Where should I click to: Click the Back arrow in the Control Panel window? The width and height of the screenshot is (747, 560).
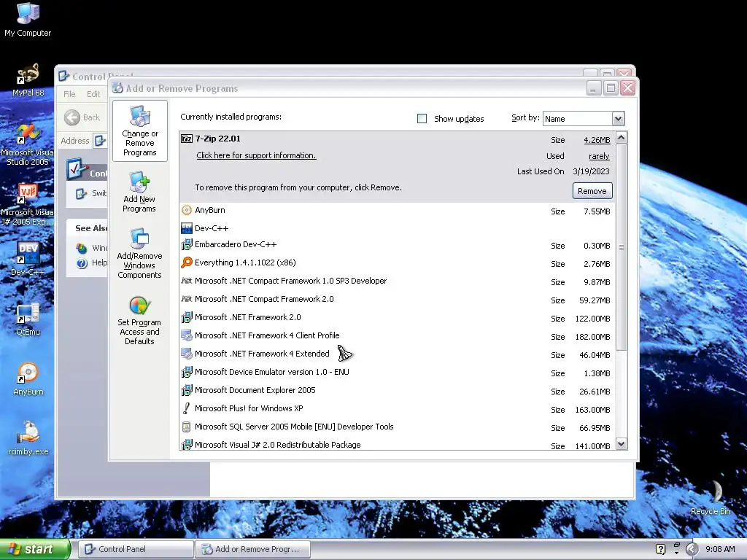coord(72,117)
